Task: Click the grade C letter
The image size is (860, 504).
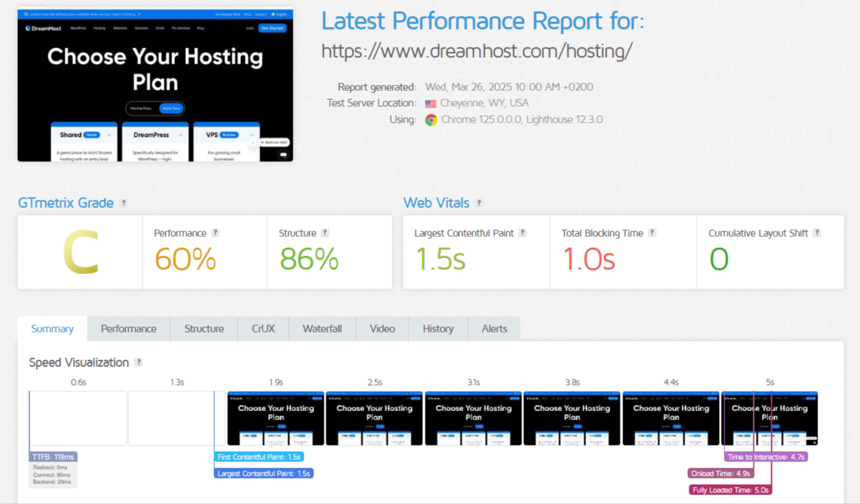Action: pyautogui.click(x=81, y=253)
